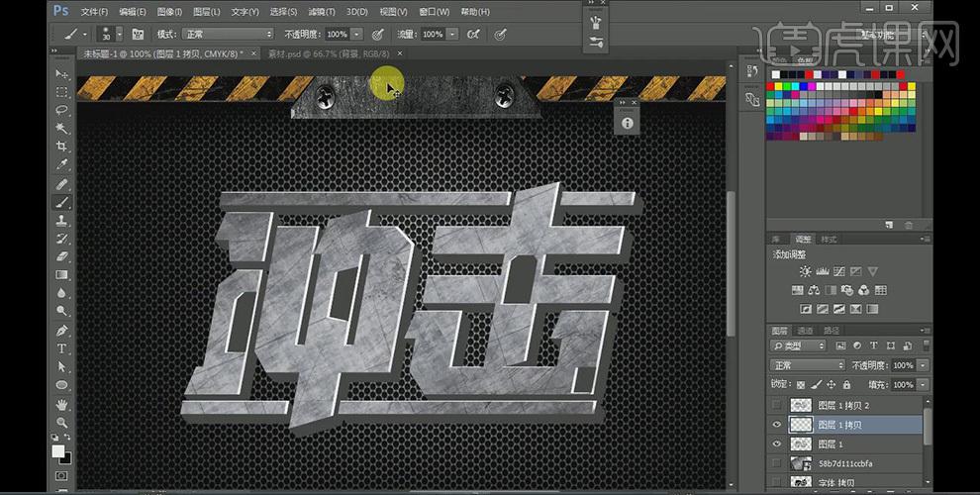The height and width of the screenshot is (495, 980).
Task: Open layer filter 类型 dropdown
Action: [x=800, y=346]
